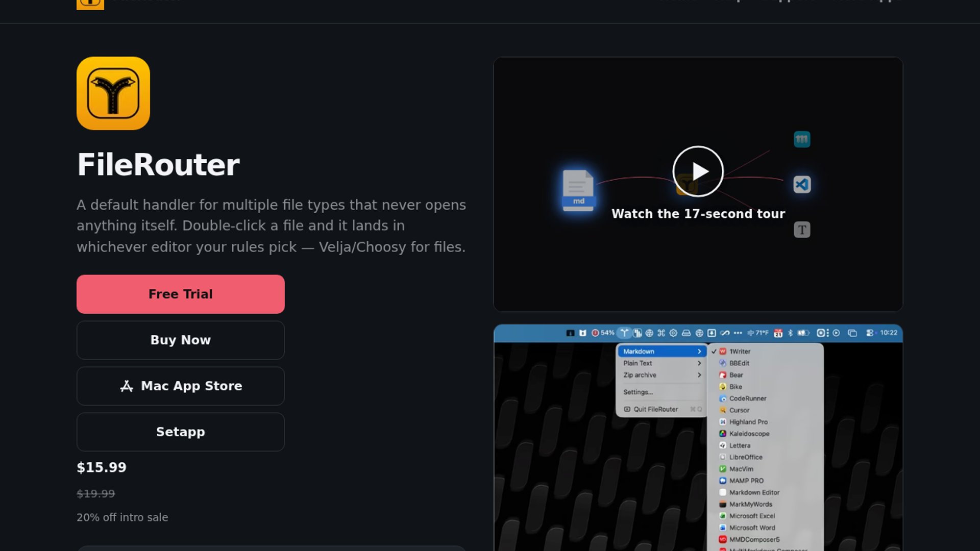Viewport: 980px width, 551px height.
Task: Expand the Plain Text submenu arrow
Action: [699, 363]
